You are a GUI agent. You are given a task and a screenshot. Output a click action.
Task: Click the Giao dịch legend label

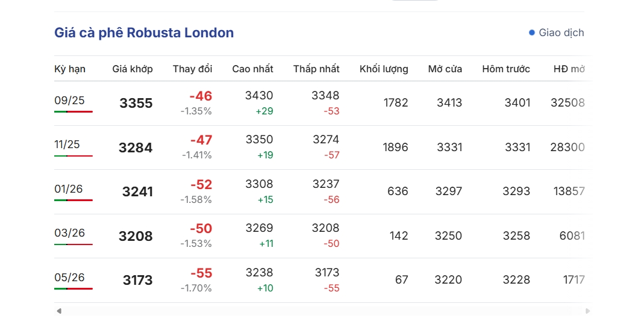561,33
